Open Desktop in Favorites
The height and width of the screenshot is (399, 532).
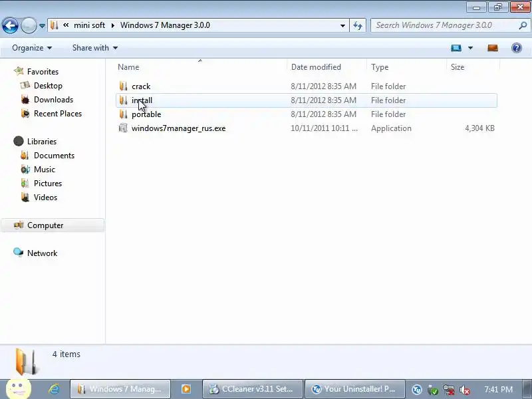click(48, 86)
